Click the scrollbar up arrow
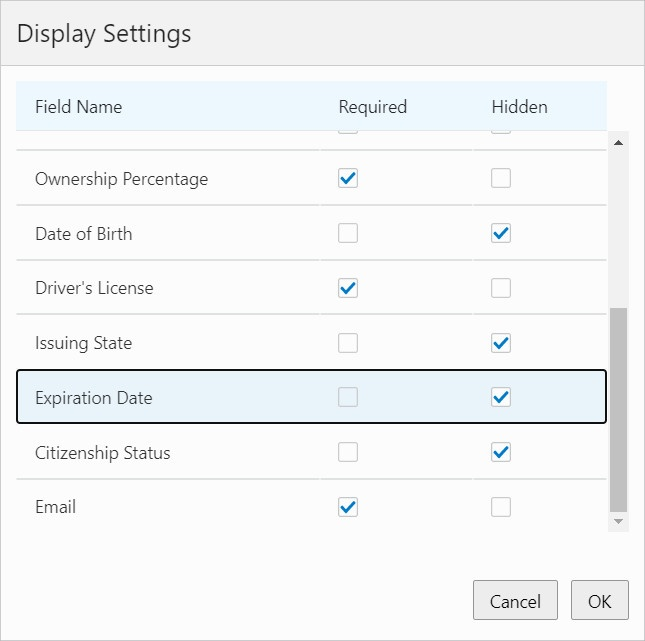The height and width of the screenshot is (641, 645). click(618, 143)
